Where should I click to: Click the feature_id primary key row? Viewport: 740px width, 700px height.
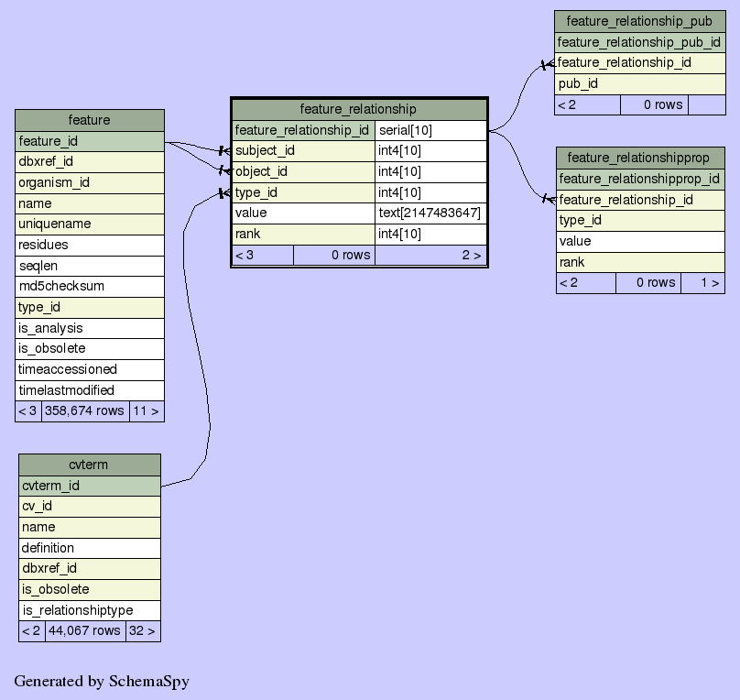click(x=89, y=141)
